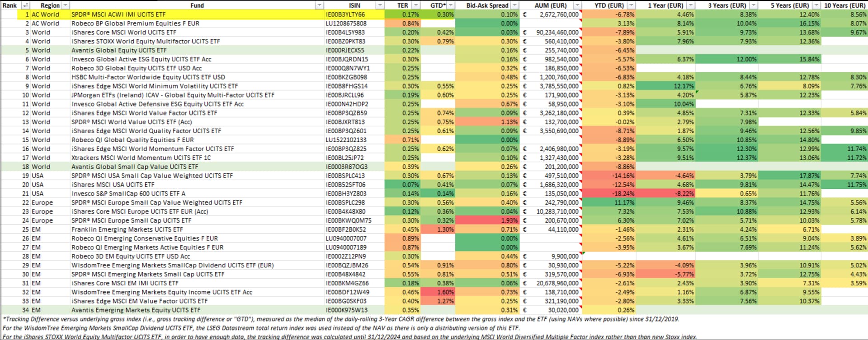
Task: Select the Region cell in rank 22 row
Action: 50,203
